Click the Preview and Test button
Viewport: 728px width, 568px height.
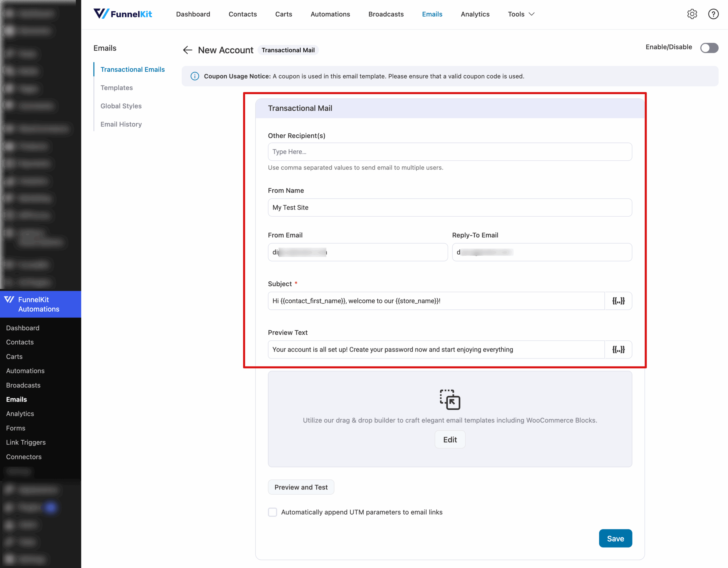(301, 487)
